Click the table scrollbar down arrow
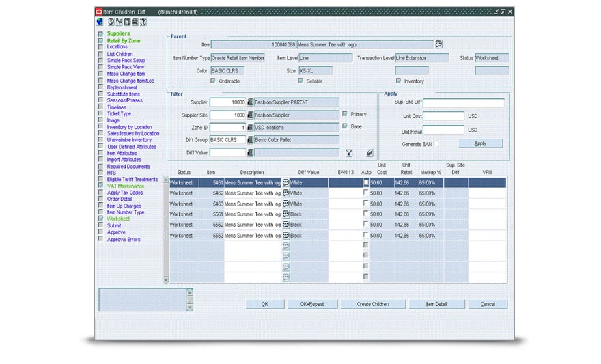 [x=165, y=280]
